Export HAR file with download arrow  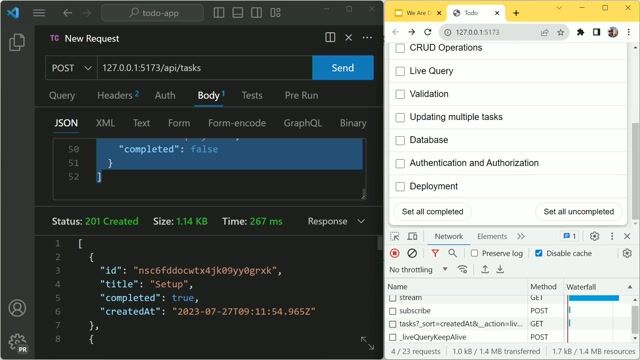coord(500,269)
